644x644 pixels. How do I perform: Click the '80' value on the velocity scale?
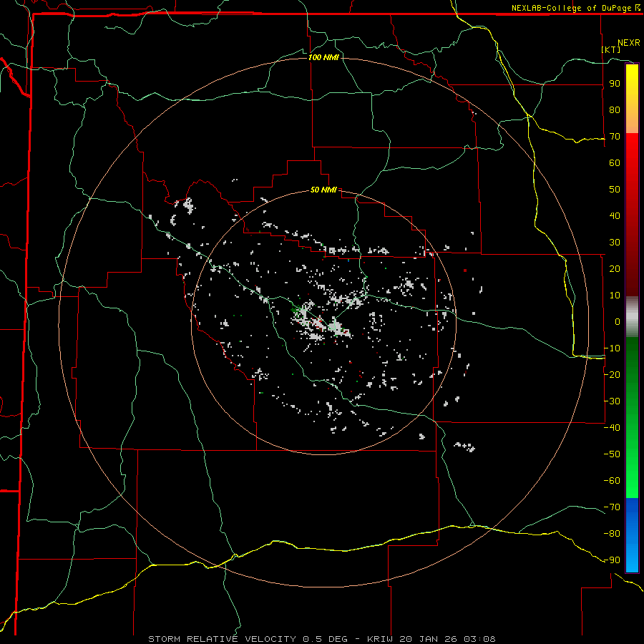(615, 109)
